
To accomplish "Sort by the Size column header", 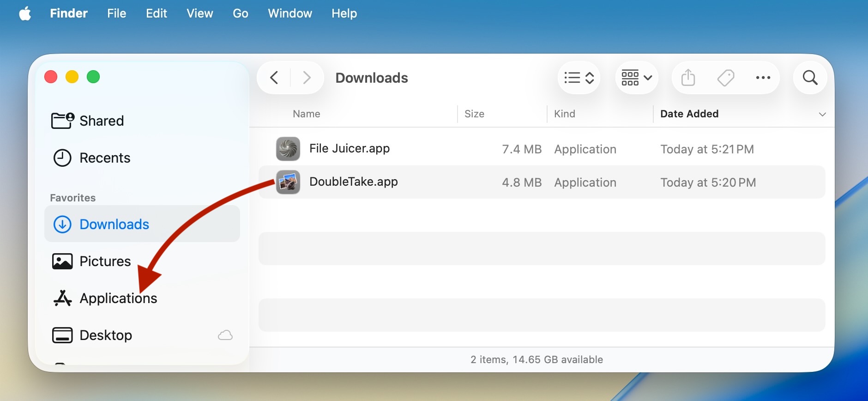I will coord(475,114).
